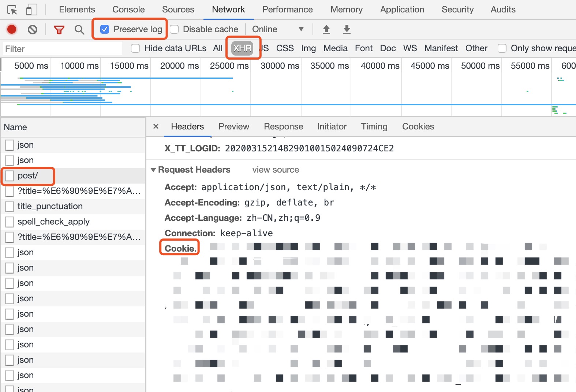Image resolution: width=576 pixels, height=392 pixels.
Task: Click view source for request headers
Action: (276, 170)
